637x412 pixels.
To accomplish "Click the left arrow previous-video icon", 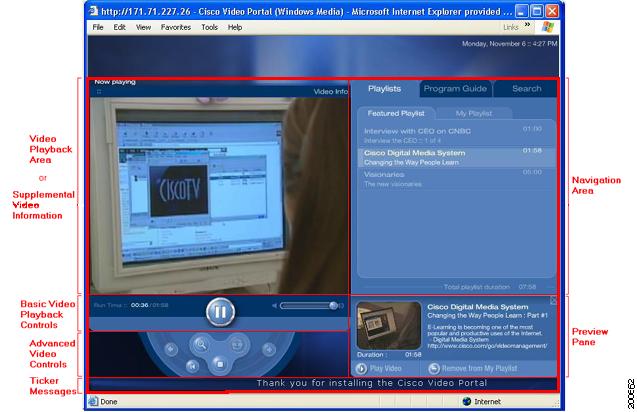I will click(x=171, y=349).
